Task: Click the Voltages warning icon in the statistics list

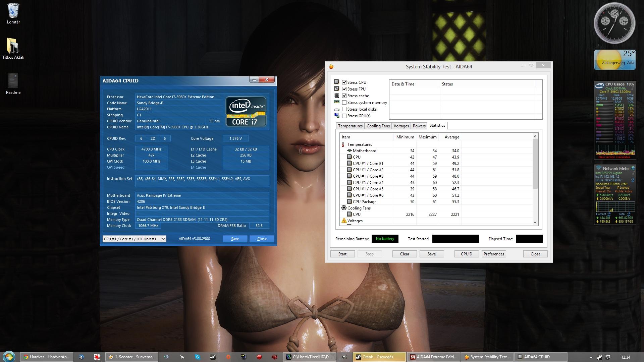Action: [344, 221]
